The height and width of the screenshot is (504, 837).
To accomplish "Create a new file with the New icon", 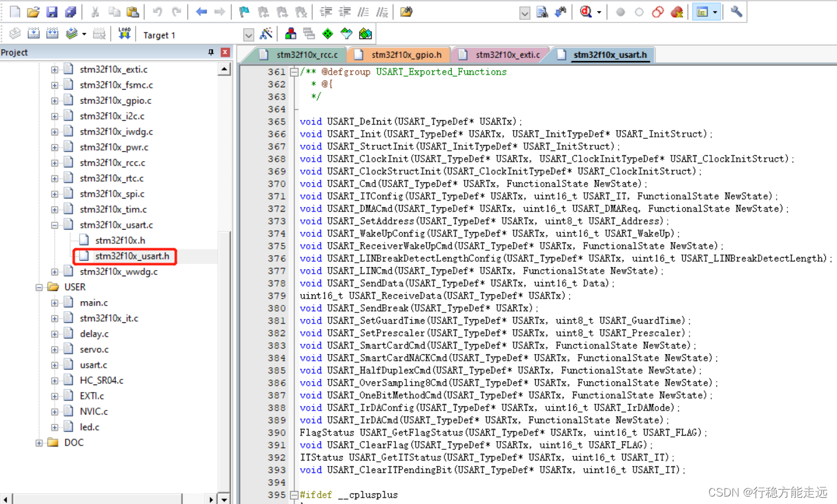I will (15, 12).
